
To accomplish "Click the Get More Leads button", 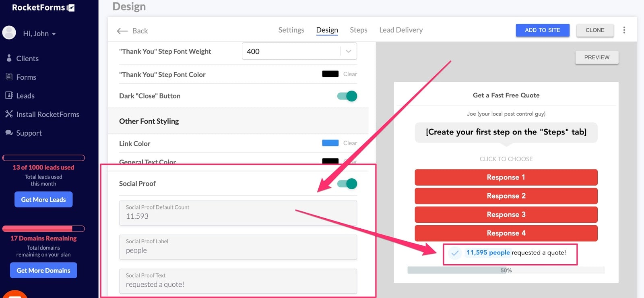I will [43, 199].
